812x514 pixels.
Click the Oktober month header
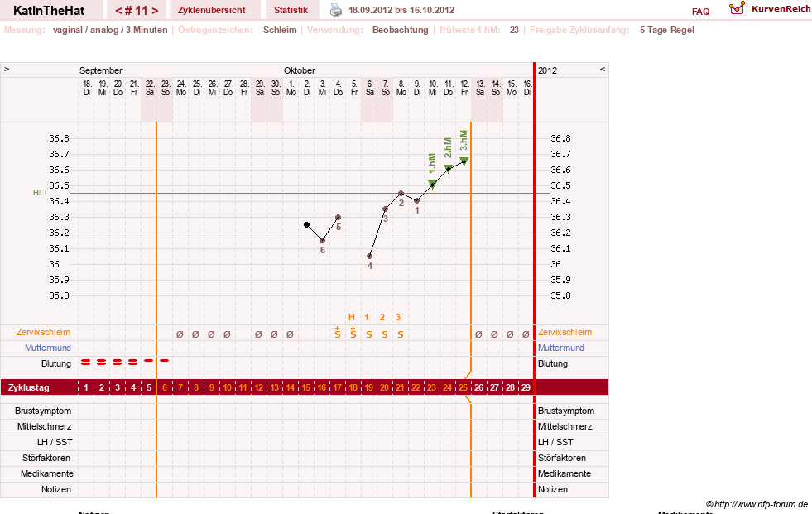click(x=300, y=70)
